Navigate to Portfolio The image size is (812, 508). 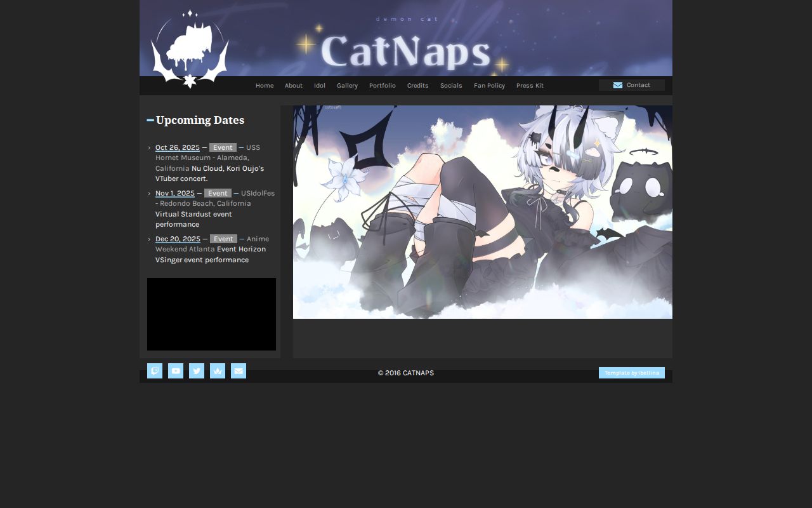click(383, 86)
